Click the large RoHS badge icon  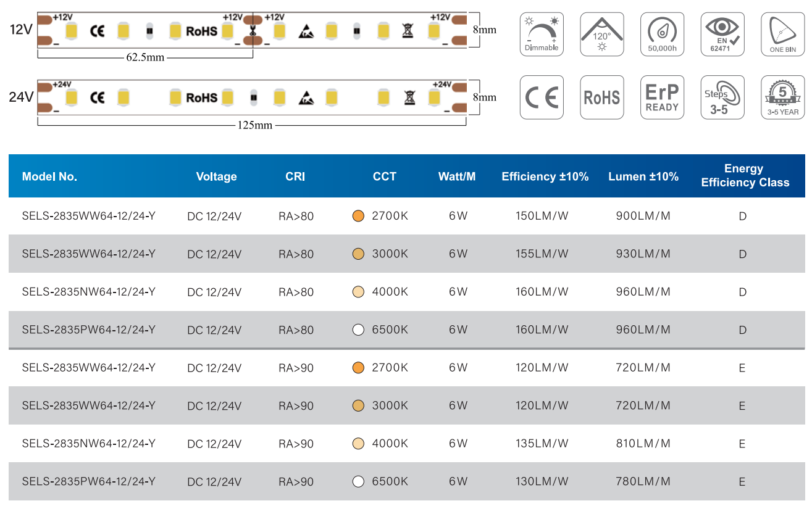(602, 97)
